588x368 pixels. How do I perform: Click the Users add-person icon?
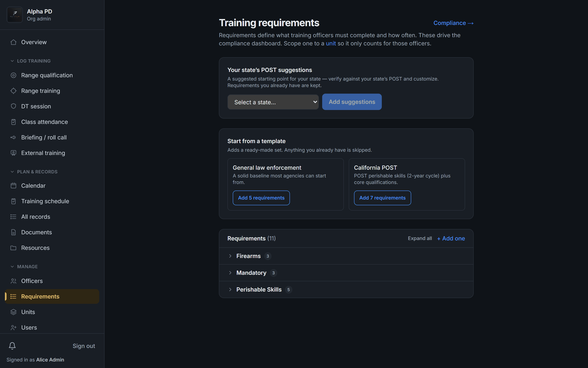coord(13,328)
